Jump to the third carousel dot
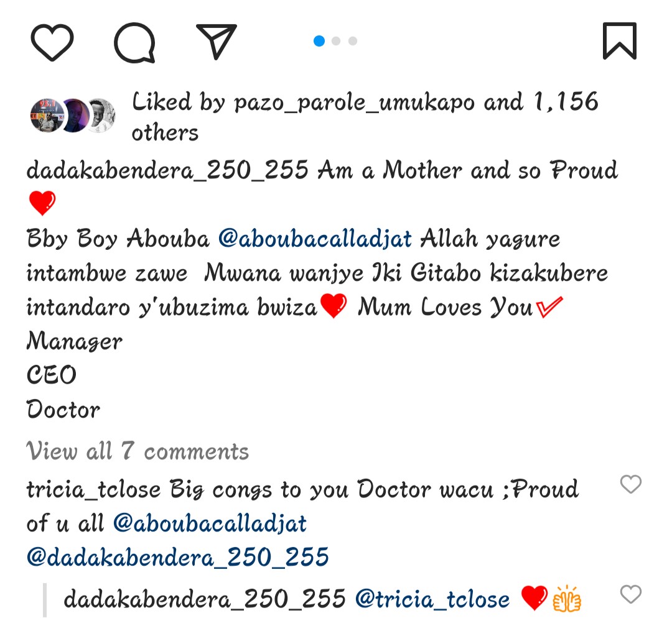 point(353,41)
